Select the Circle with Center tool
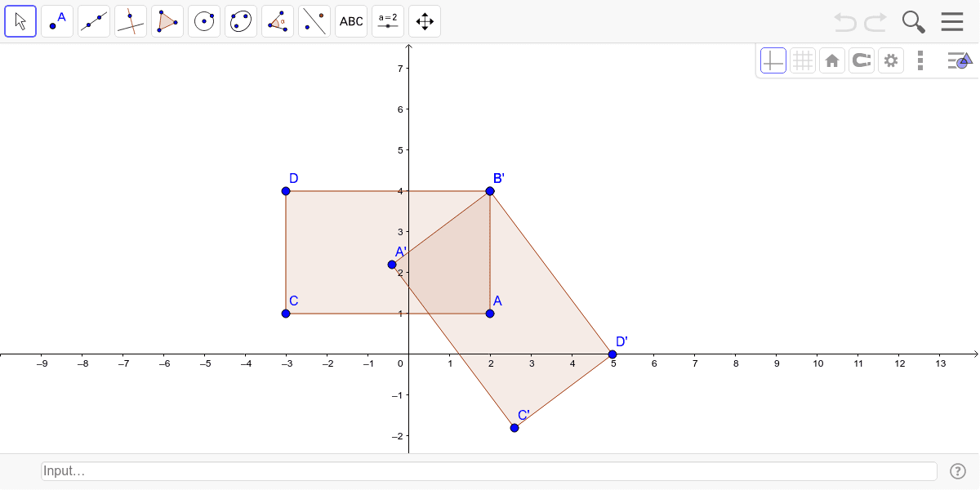Viewport: 980px width, 490px height. pos(204,21)
